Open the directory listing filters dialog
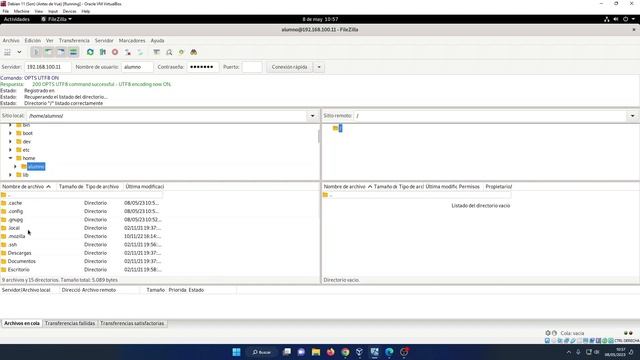 [156, 52]
